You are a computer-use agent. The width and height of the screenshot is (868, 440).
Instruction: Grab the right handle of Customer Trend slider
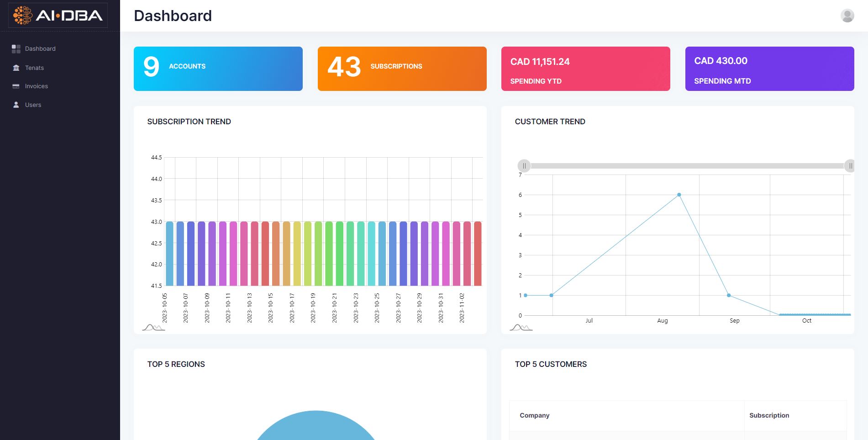tap(849, 166)
